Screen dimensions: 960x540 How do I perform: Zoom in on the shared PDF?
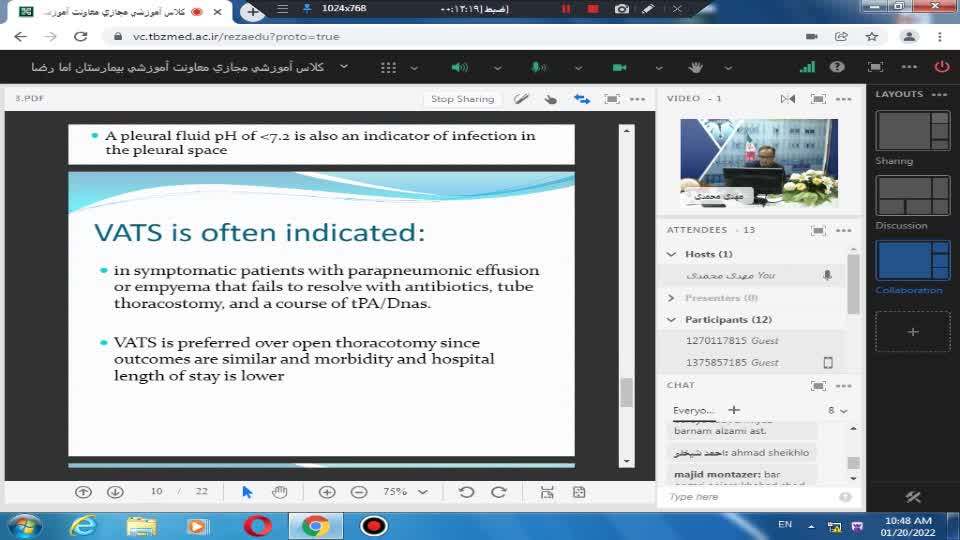[327, 492]
